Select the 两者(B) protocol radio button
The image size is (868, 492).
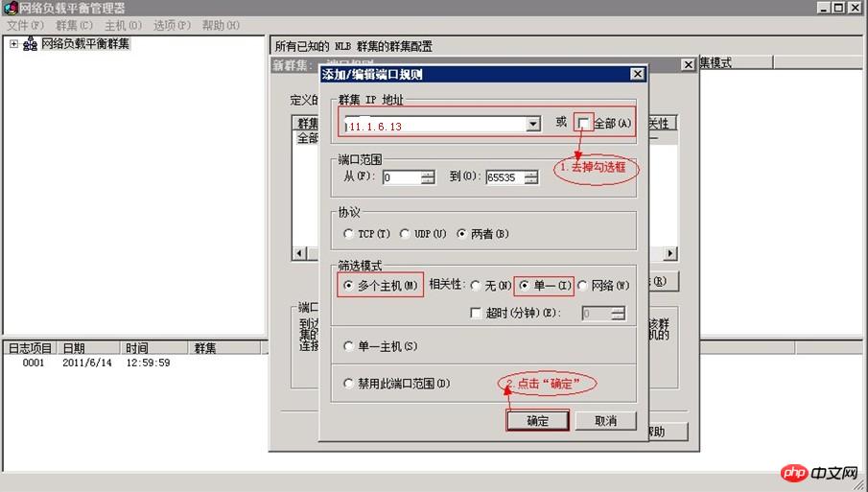[461, 234]
